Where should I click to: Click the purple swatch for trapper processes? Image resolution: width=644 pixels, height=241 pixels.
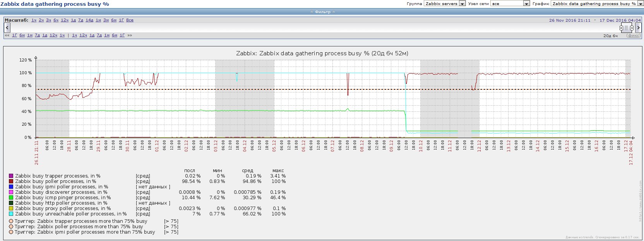(x=11, y=176)
